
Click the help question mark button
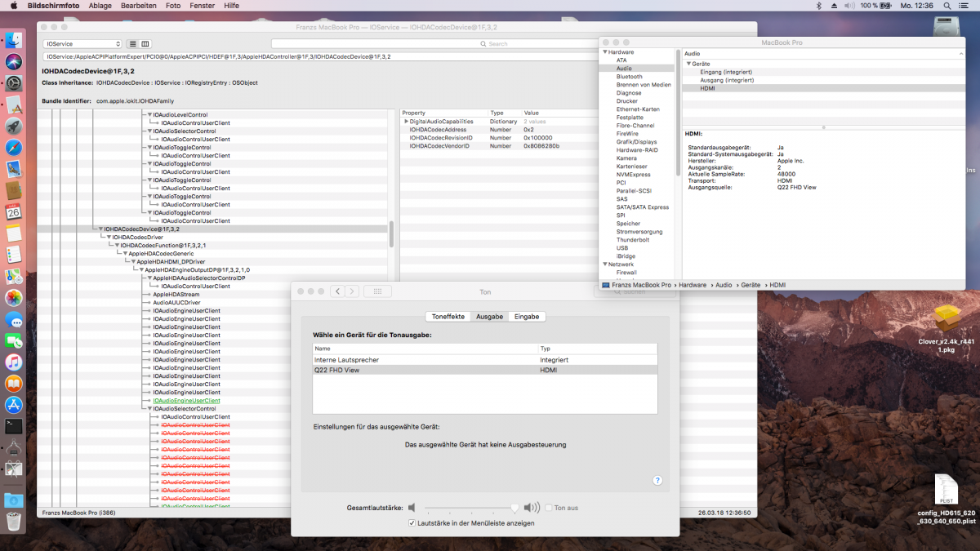click(x=657, y=481)
